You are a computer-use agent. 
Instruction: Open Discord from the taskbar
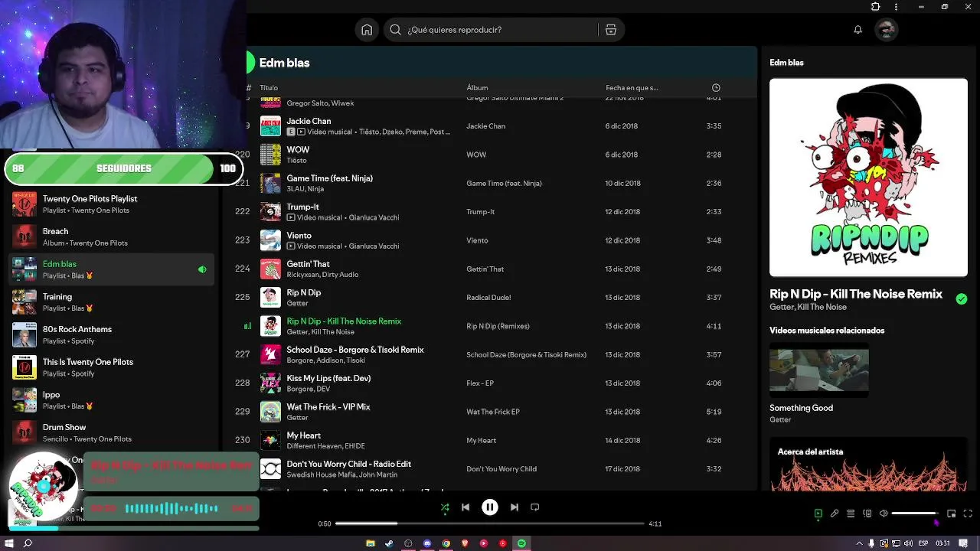(427, 543)
